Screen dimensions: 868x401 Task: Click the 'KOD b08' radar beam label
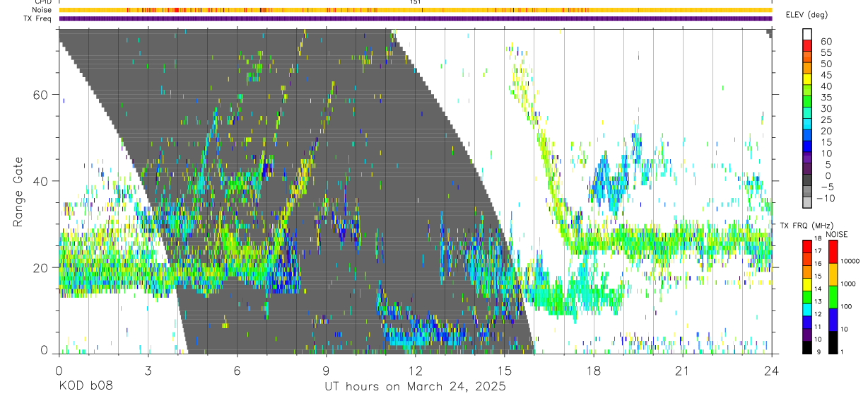click(x=85, y=387)
